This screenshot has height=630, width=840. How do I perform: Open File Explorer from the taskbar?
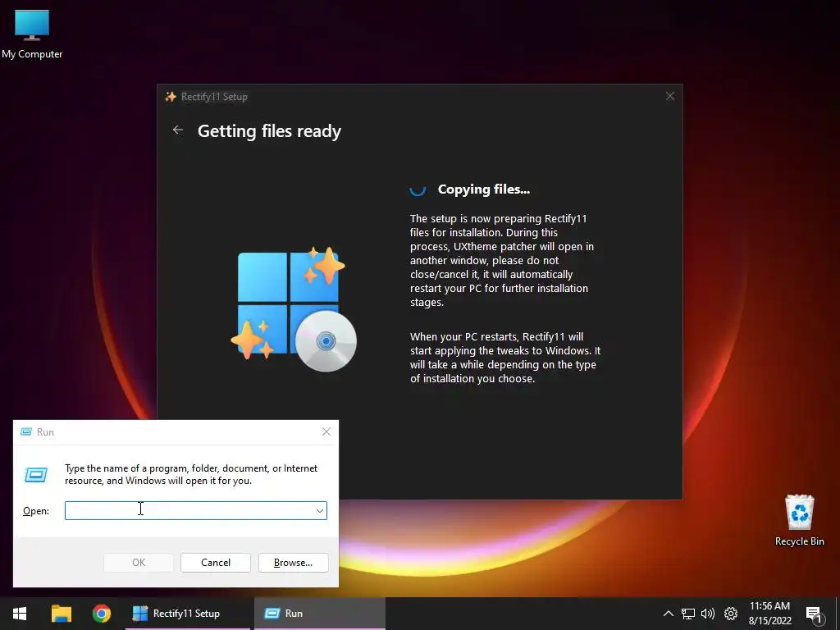pos(61,614)
